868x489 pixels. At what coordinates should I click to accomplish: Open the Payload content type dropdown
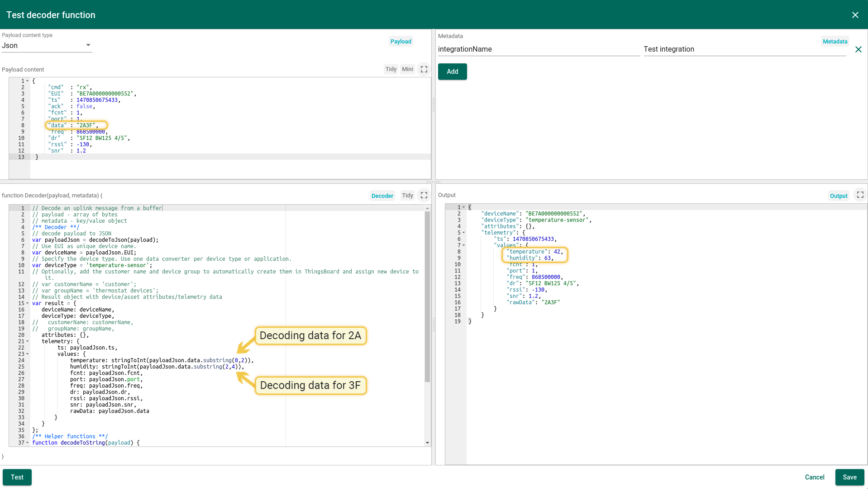[x=47, y=45]
